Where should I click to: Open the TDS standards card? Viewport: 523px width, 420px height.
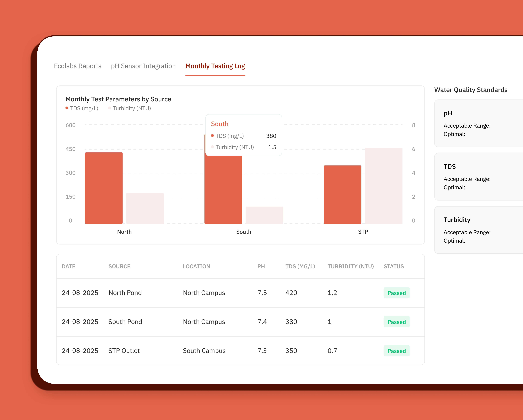coord(479,177)
